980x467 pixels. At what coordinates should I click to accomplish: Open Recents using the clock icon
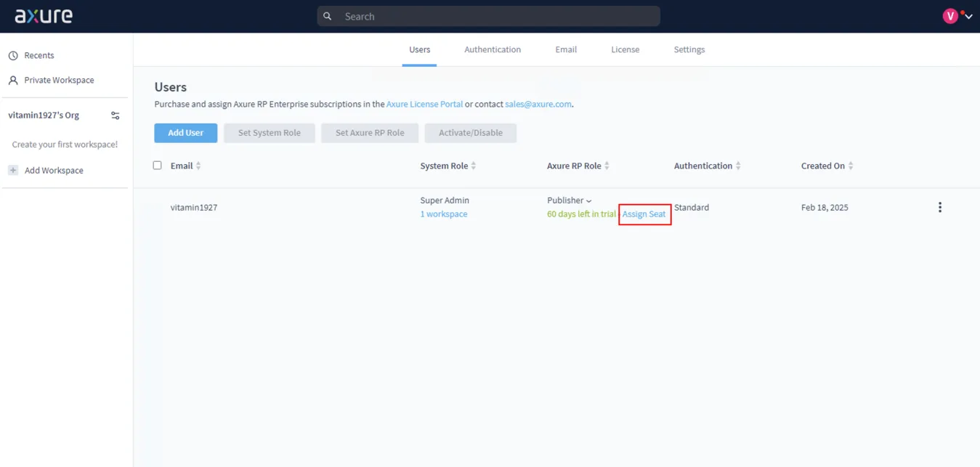click(12, 54)
